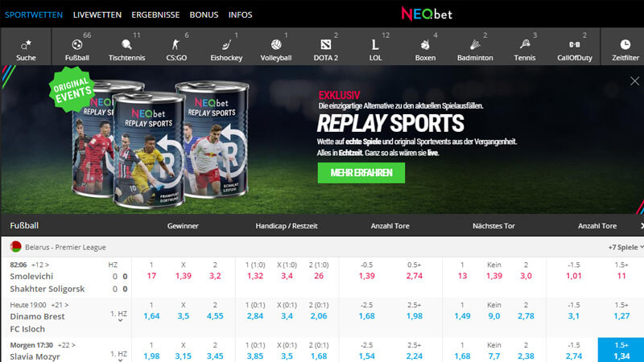This screenshot has height=362, width=644.
Task: Click the Replay Sports cans image
Action: coord(160,144)
